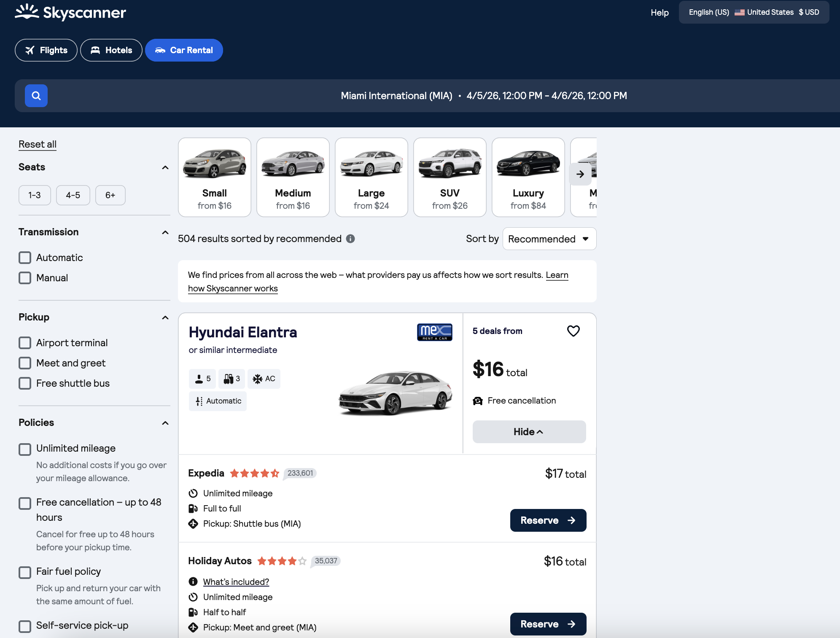
Task: Click Holiday Autos star rating
Action: (x=282, y=561)
